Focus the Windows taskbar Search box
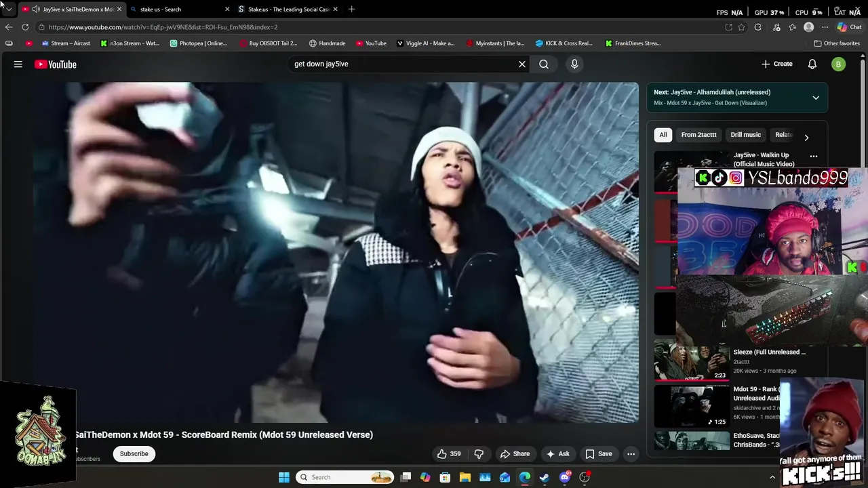This screenshot has width=868, height=488. tap(346, 477)
